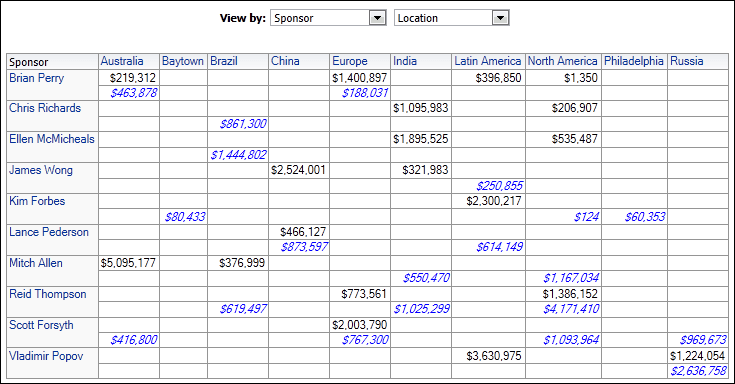The image size is (735, 384).
Task: Open sponsor Mitch Allen
Action: pyautogui.click(x=36, y=263)
